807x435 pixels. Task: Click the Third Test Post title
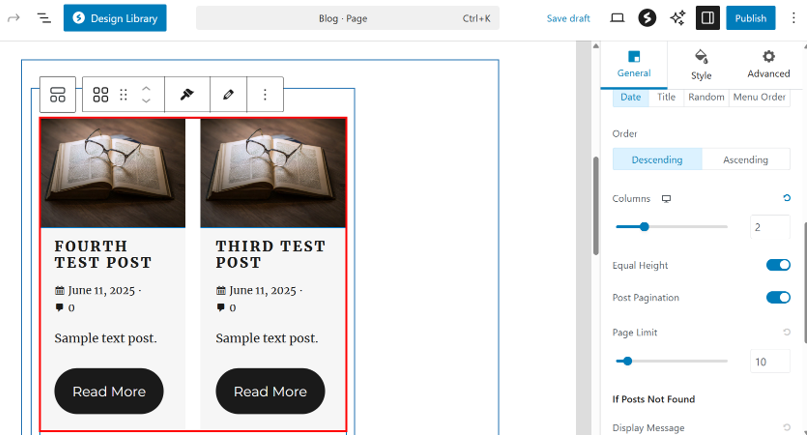(271, 254)
